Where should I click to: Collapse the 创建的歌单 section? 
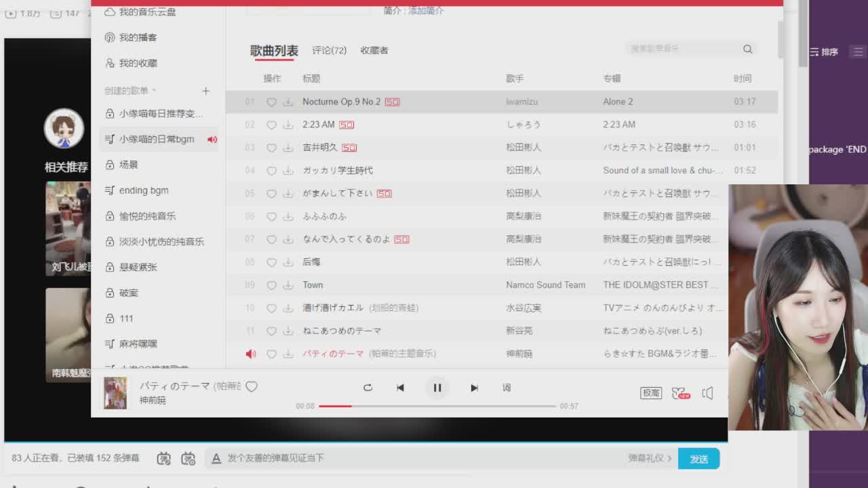point(154,91)
